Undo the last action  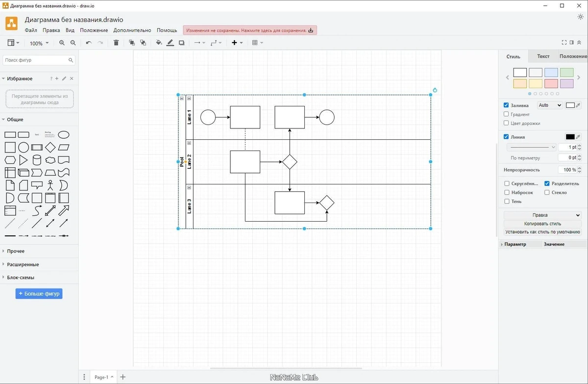(x=89, y=43)
